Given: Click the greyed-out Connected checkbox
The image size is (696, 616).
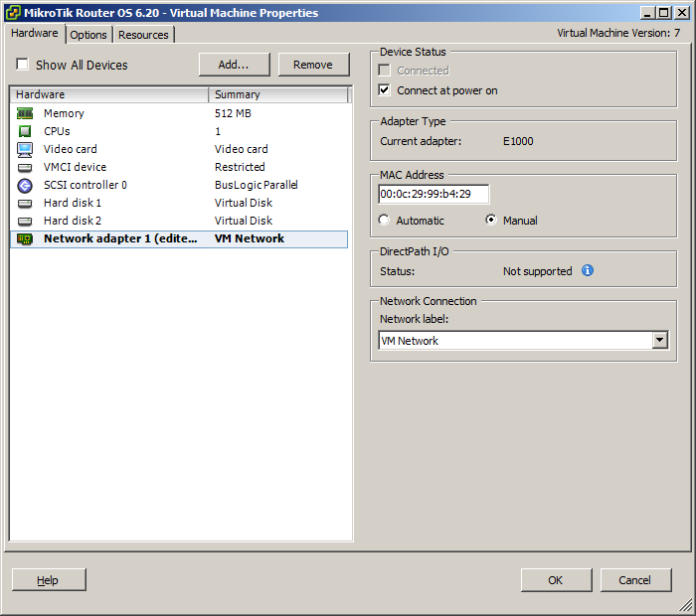Looking at the screenshot, I should pyautogui.click(x=385, y=71).
